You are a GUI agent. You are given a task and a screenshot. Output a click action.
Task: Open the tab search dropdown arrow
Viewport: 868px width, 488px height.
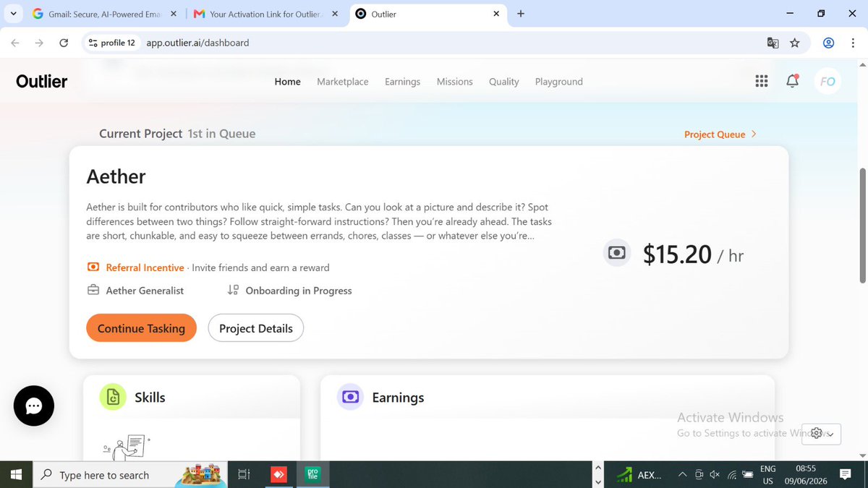click(x=14, y=14)
